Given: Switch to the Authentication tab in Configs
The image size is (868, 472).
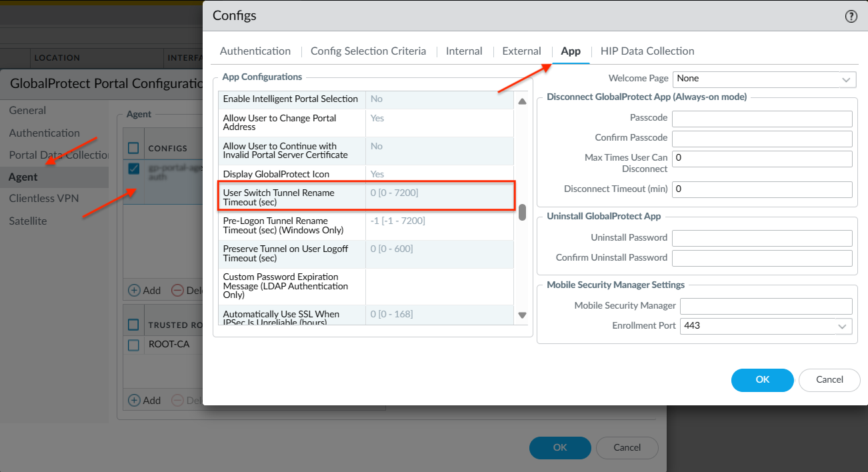Looking at the screenshot, I should point(255,51).
